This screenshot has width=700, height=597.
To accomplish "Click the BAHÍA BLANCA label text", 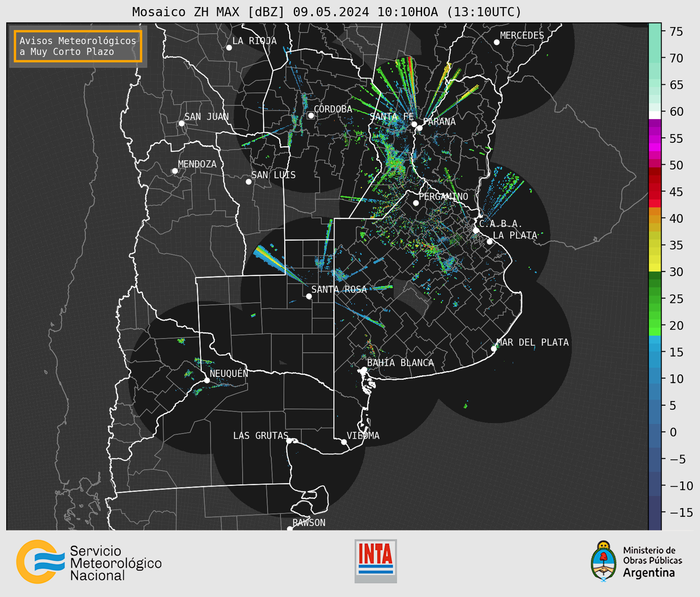I will (400, 363).
